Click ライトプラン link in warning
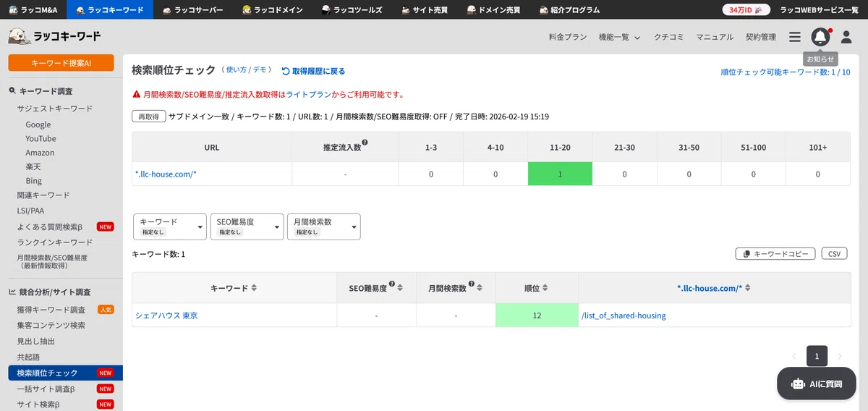 coord(309,94)
